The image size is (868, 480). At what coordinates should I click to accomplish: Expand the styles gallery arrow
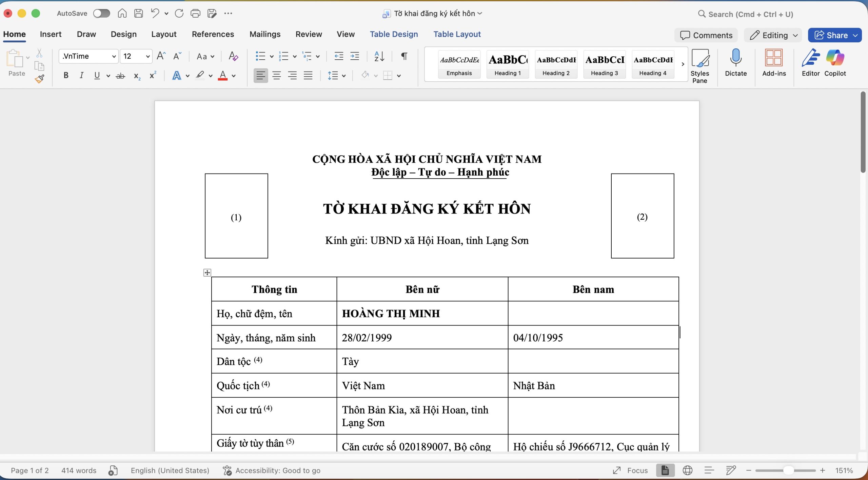[x=683, y=64]
